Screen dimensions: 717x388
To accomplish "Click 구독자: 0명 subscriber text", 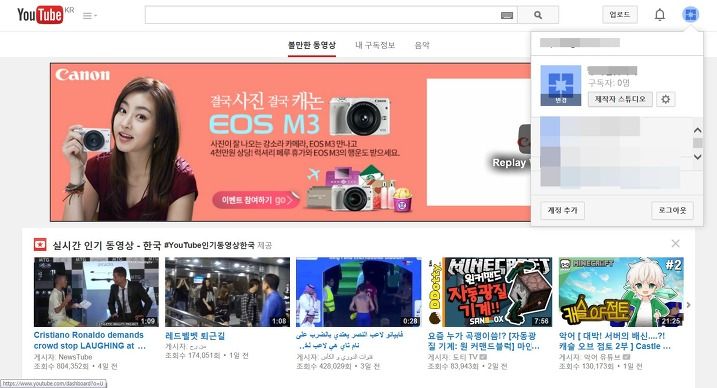I will (609, 83).
